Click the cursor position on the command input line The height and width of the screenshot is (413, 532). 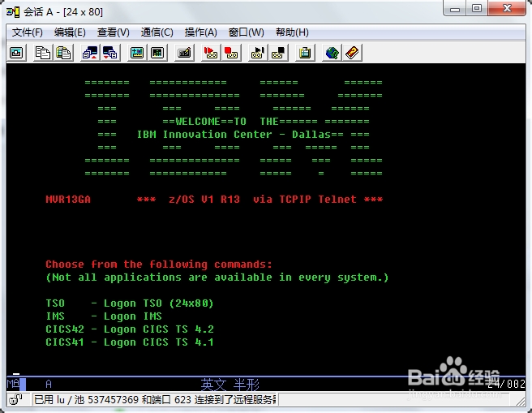point(16,372)
